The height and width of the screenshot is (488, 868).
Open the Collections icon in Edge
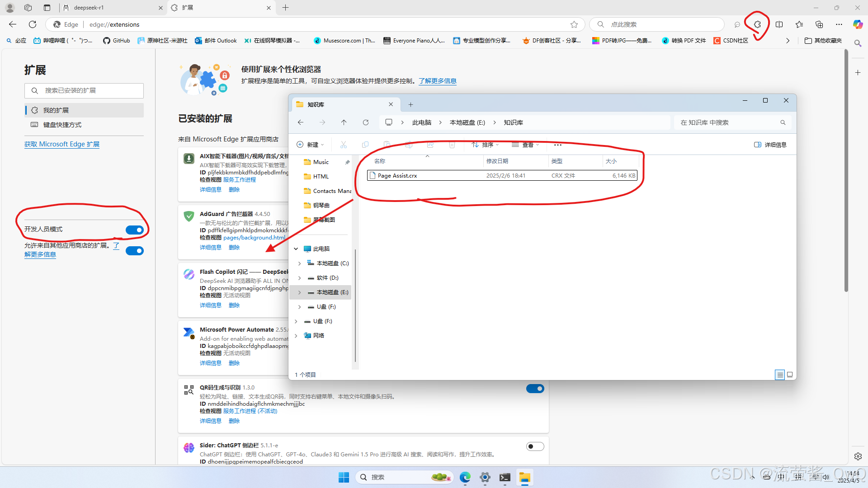[x=819, y=24]
